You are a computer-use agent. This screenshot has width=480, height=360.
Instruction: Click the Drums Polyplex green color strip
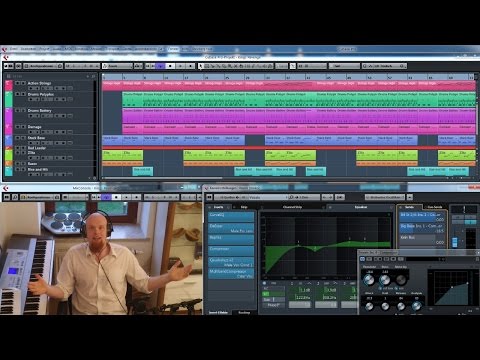(x=9, y=99)
